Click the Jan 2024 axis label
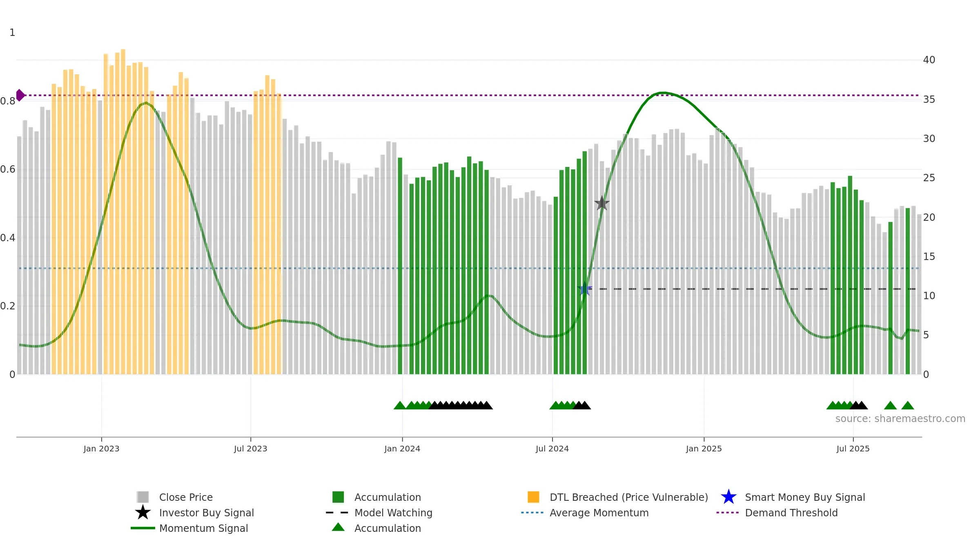Screen dimensions: 980x551 pyautogui.click(x=402, y=449)
